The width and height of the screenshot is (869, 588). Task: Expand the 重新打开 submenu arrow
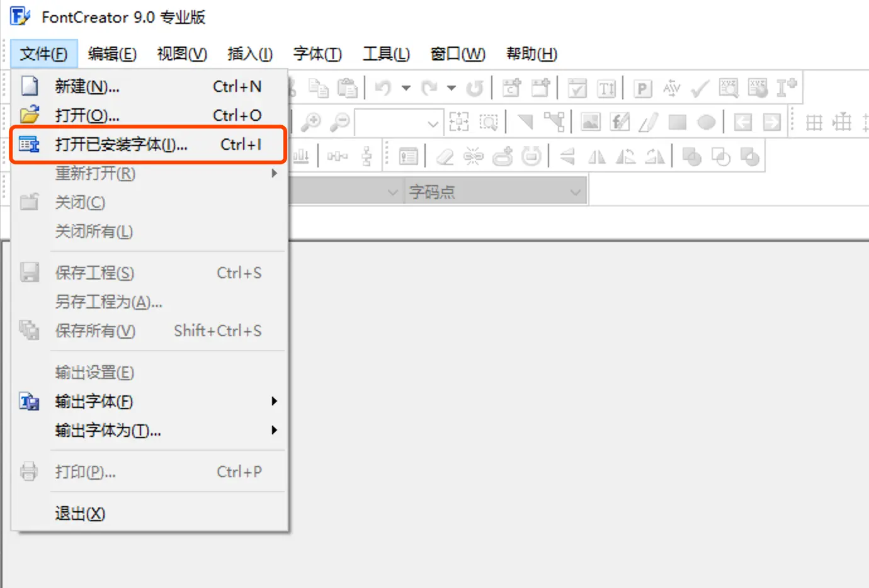(275, 174)
